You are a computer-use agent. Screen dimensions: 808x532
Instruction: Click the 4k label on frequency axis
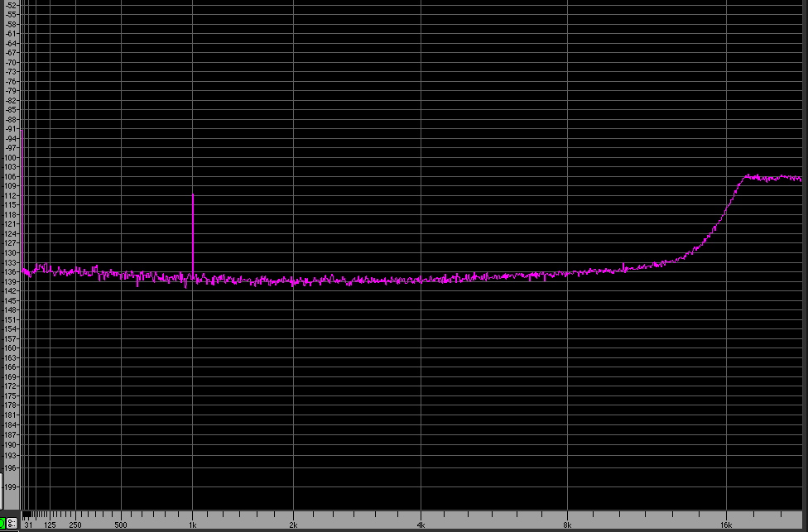pyautogui.click(x=421, y=525)
